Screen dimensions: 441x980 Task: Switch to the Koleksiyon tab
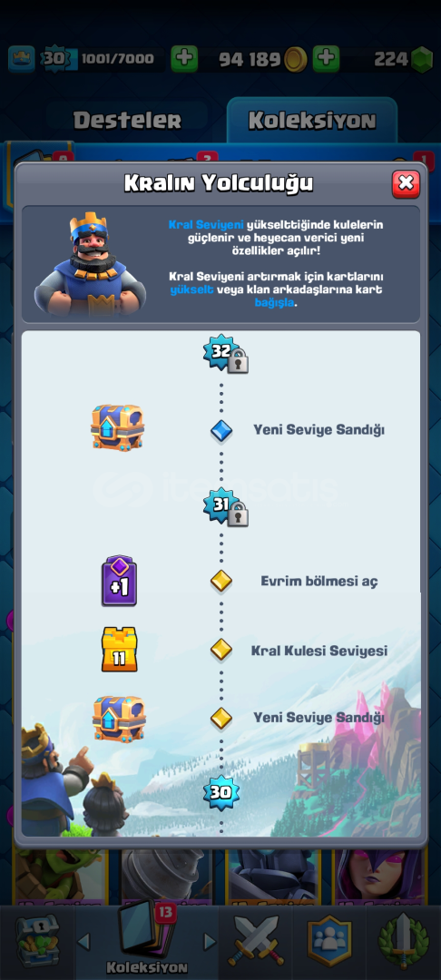(x=312, y=120)
